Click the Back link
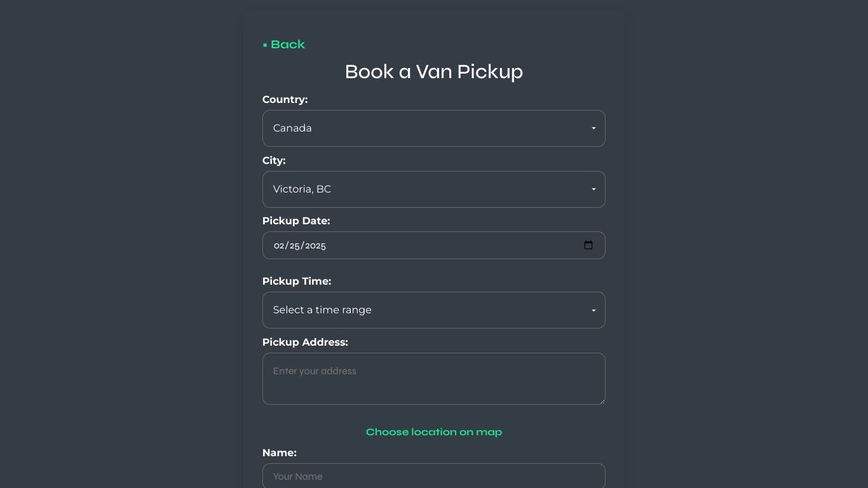This screenshot has width=868, height=488. pyautogui.click(x=287, y=44)
